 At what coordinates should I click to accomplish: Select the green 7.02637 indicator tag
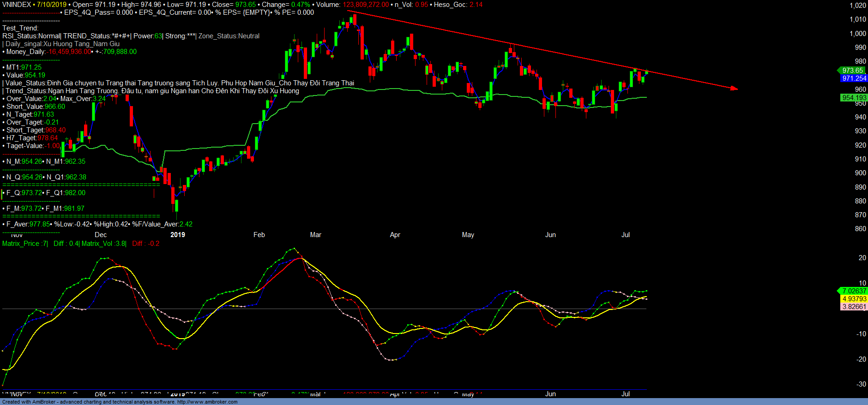(854, 291)
